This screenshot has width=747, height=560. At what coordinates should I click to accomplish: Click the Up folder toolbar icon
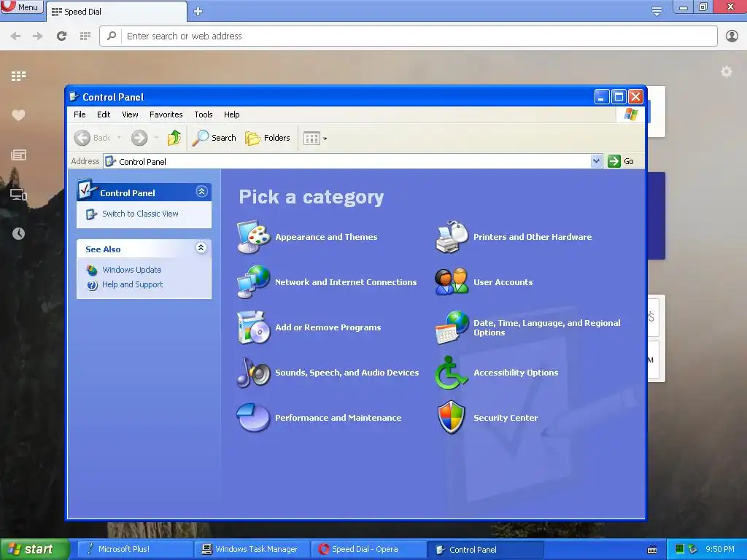coord(174,138)
